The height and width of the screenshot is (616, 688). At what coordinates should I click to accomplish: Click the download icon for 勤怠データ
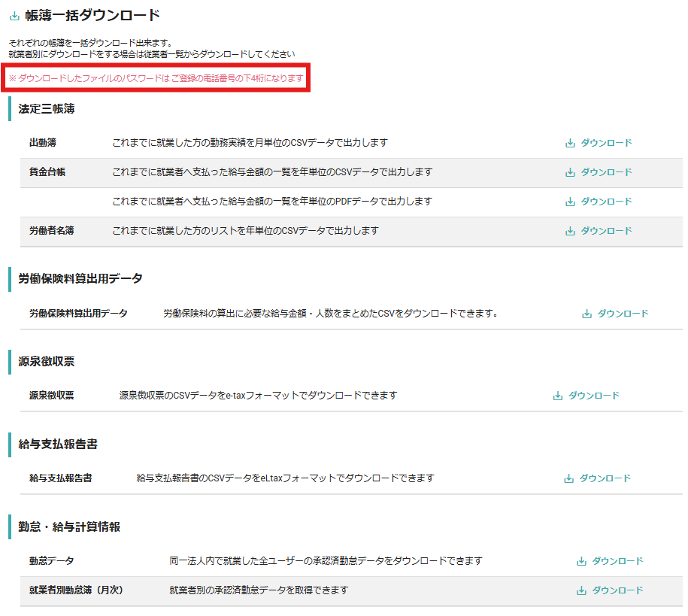[x=581, y=561]
